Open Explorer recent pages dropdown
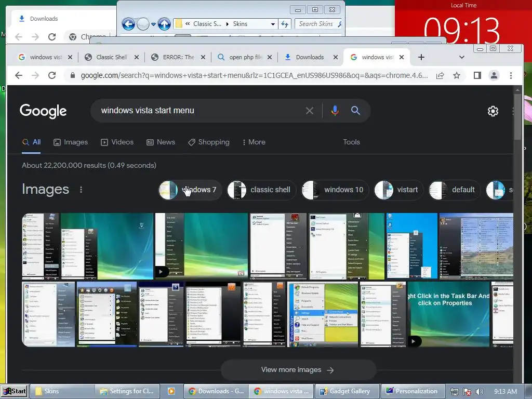 pos(153,24)
